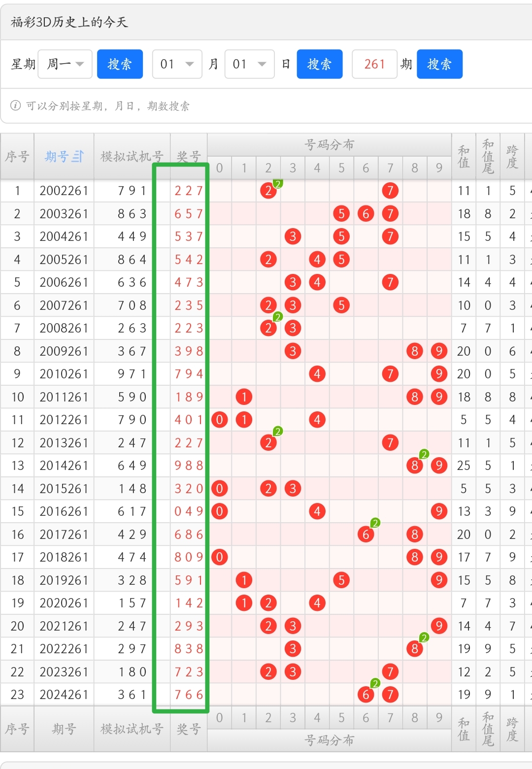This screenshot has width=532, height=769.
Task: Click the 和值 column header at top
Action: (x=464, y=157)
